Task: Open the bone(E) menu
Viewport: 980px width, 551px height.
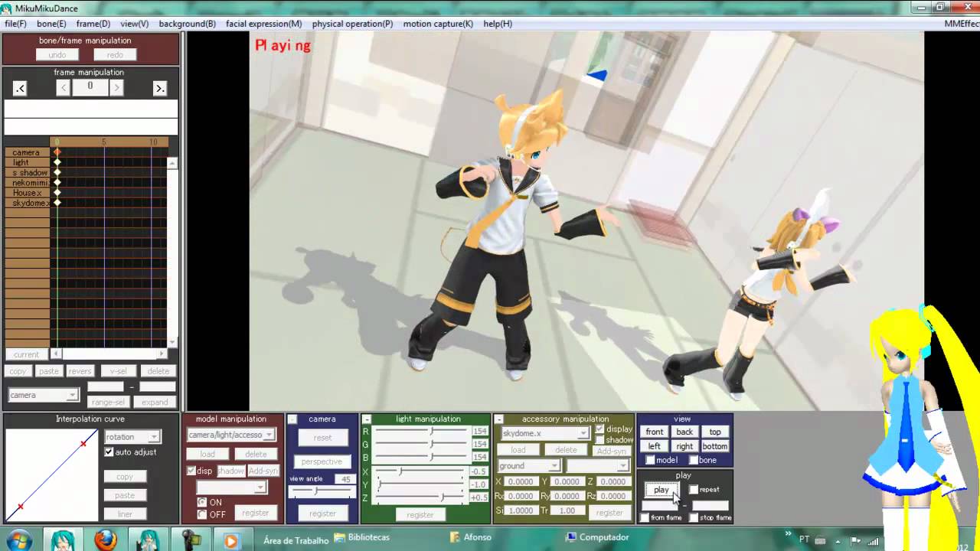Action: click(x=51, y=24)
